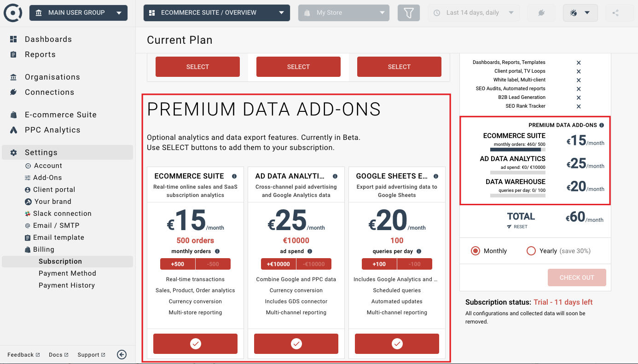Select the Monthly billing radio button
This screenshot has width=638, height=364.
click(x=476, y=251)
